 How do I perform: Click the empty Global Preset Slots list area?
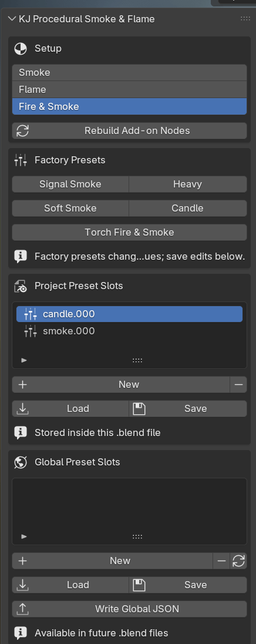pyautogui.click(x=129, y=505)
